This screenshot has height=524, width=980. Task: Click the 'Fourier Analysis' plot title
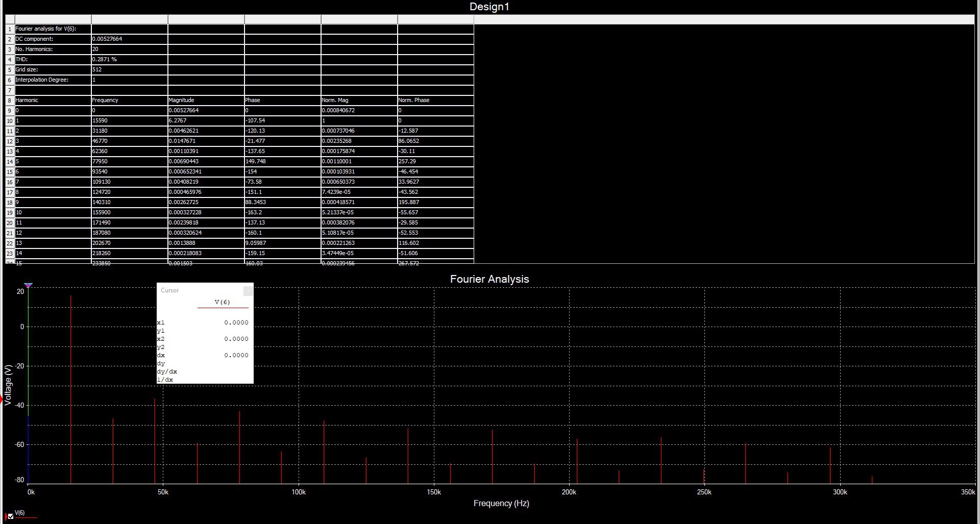tap(489, 279)
